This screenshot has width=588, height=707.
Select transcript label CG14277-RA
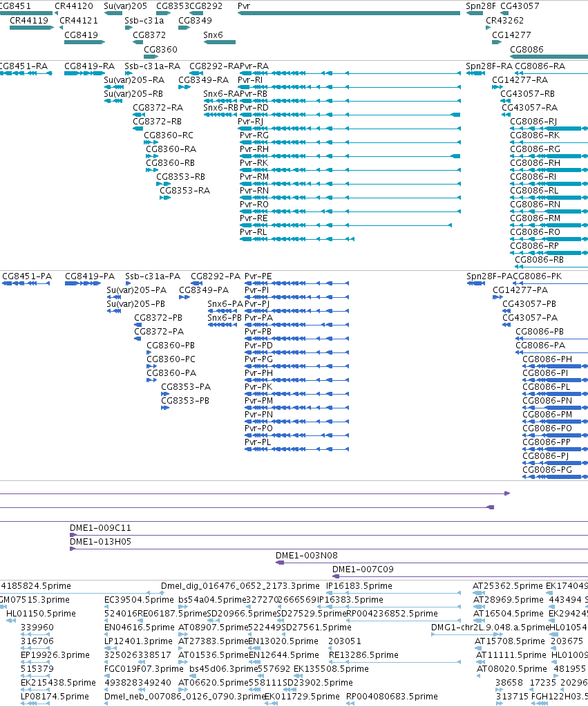(x=520, y=79)
